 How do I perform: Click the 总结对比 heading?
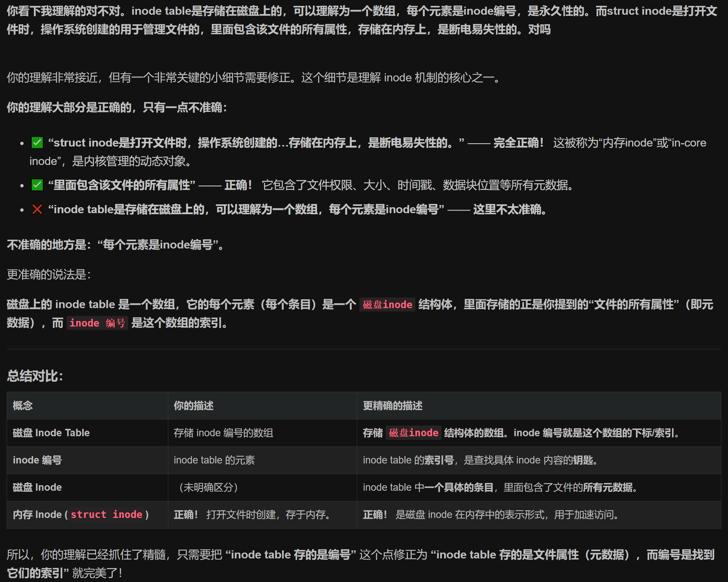tap(35, 376)
